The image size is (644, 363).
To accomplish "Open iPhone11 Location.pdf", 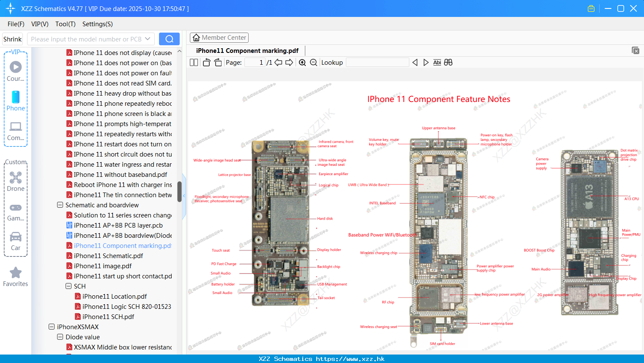I will pos(115,297).
